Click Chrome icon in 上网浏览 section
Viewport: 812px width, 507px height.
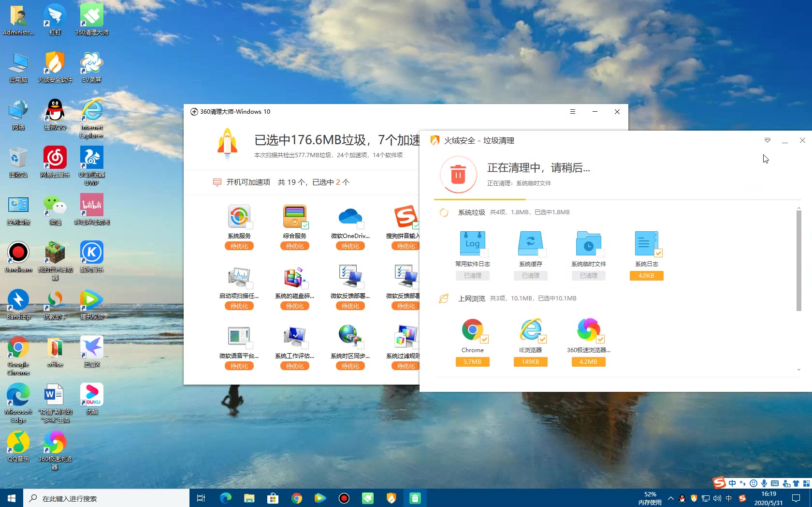(x=472, y=330)
